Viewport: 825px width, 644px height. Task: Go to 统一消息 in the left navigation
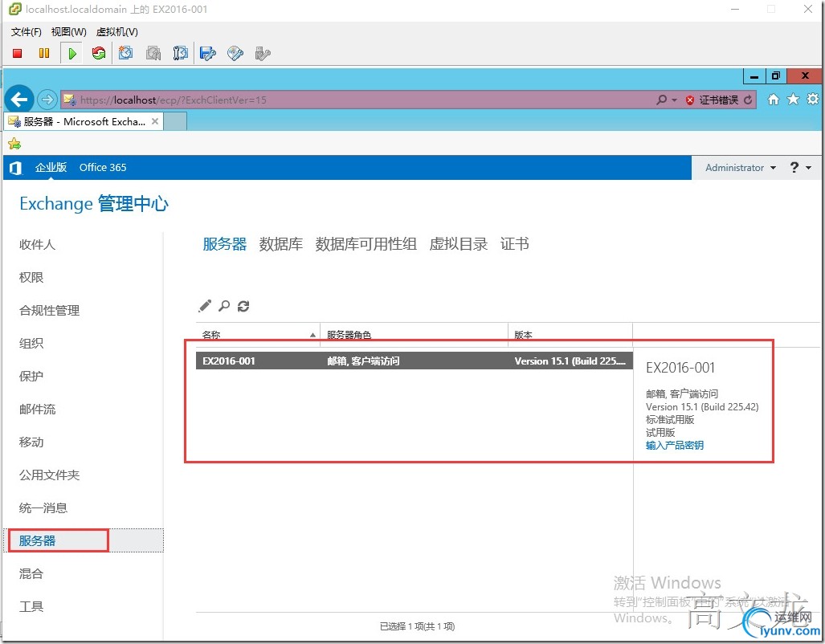[x=43, y=507]
